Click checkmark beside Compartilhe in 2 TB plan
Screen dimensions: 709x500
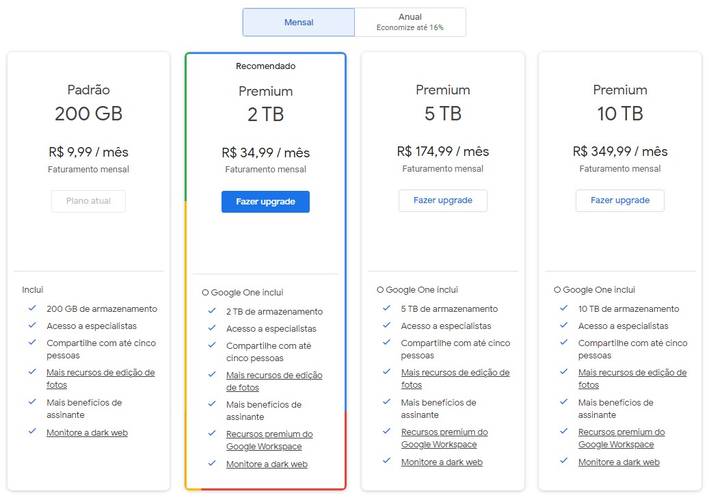[x=212, y=345]
